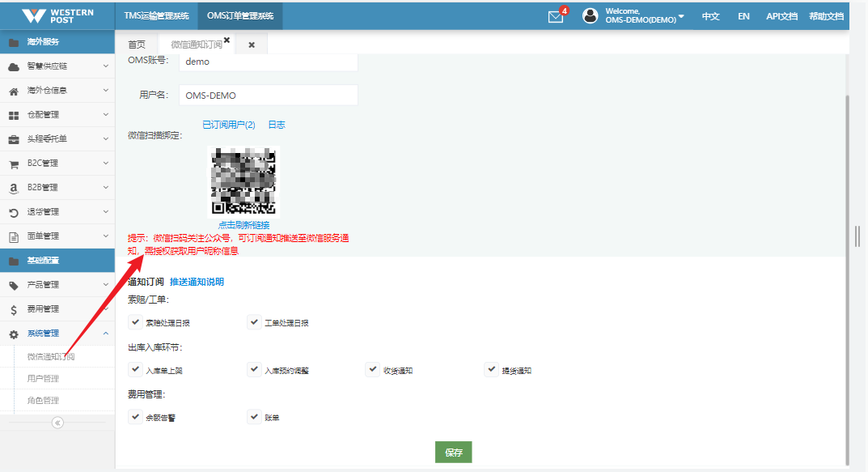Click the page vertical scrollbar
The width and height of the screenshot is (868, 472).
pyautogui.click(x=847, y=280)
